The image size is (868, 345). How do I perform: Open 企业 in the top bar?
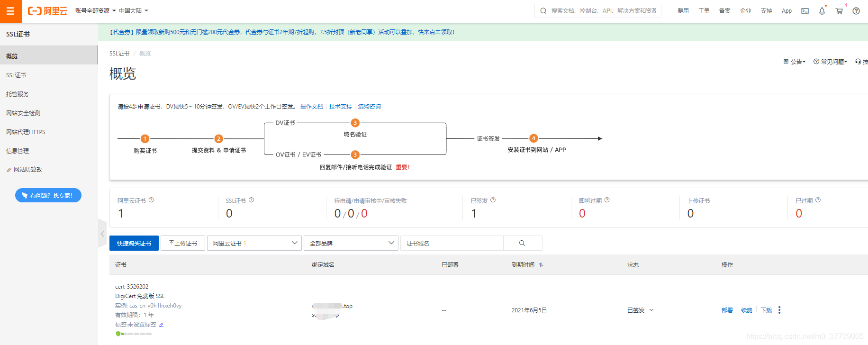(745, 11)
